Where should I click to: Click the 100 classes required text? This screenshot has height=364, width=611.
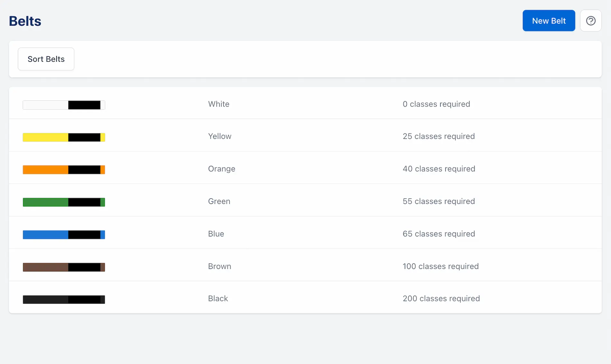441,266
